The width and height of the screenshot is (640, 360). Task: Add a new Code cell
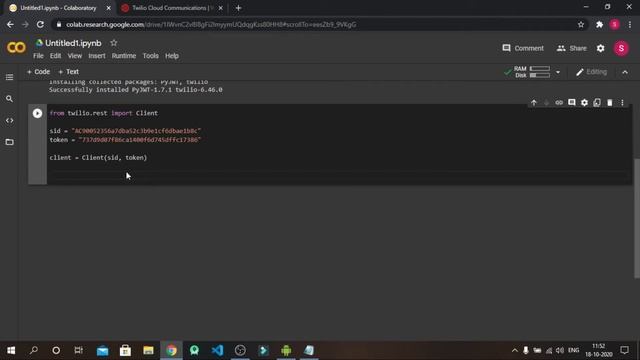click(38, 72)
